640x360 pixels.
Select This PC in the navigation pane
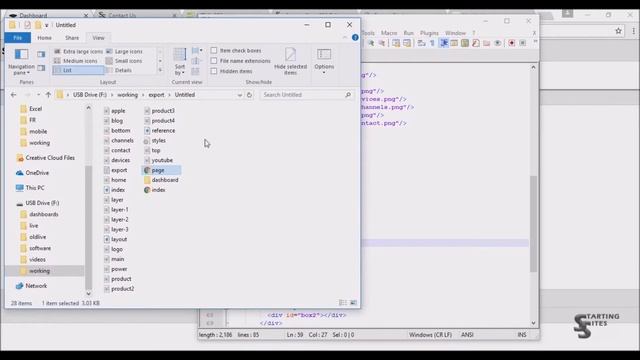click(x=35, y=188)
